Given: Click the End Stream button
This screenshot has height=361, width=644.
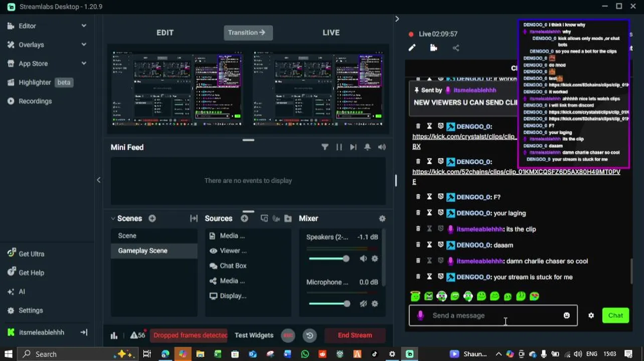Looking at the screenshot, I should (355, 335).
